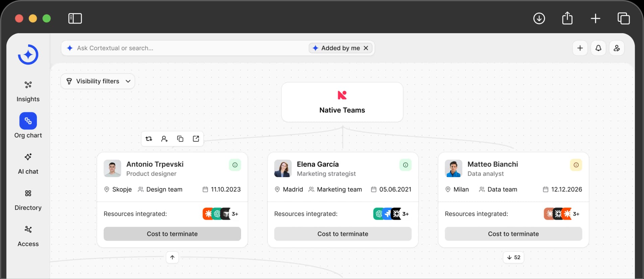Click date 12.12.2026
This screenshot has width=644, height=279.
pos(562,189)
